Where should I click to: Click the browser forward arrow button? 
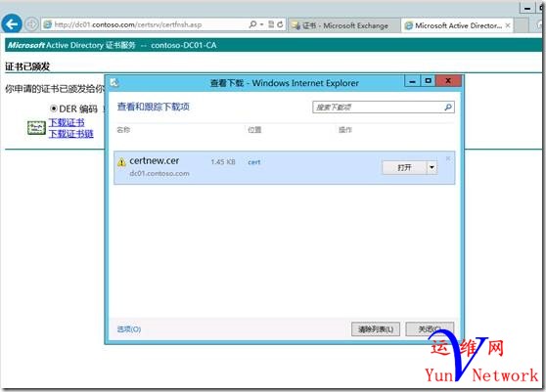(x=31, y=24)
